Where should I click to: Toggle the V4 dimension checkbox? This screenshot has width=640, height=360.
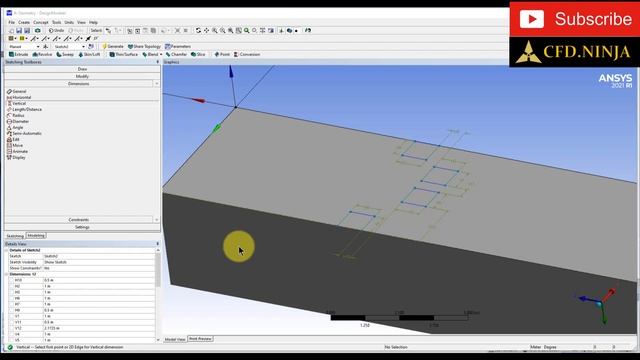tap(12, 334)
